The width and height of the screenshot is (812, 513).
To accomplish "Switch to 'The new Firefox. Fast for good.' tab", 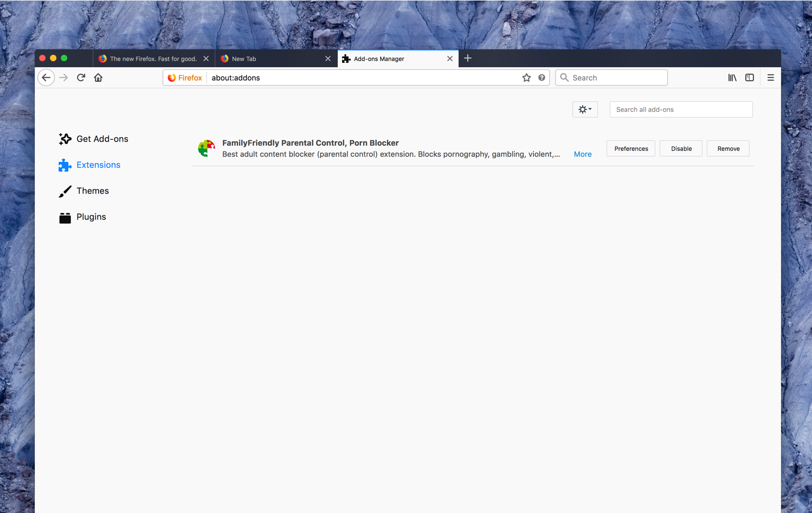I will (x=153, y=59).
